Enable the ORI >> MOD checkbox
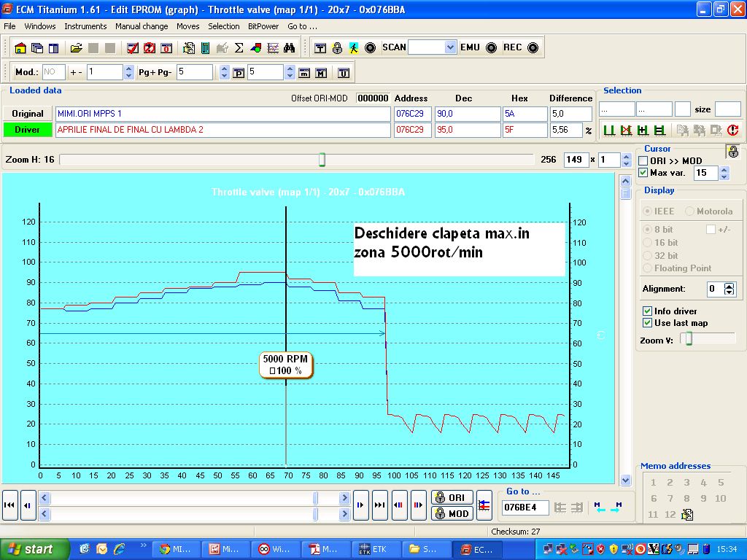Viewport: 747px width, 560px height. (643, 161)
